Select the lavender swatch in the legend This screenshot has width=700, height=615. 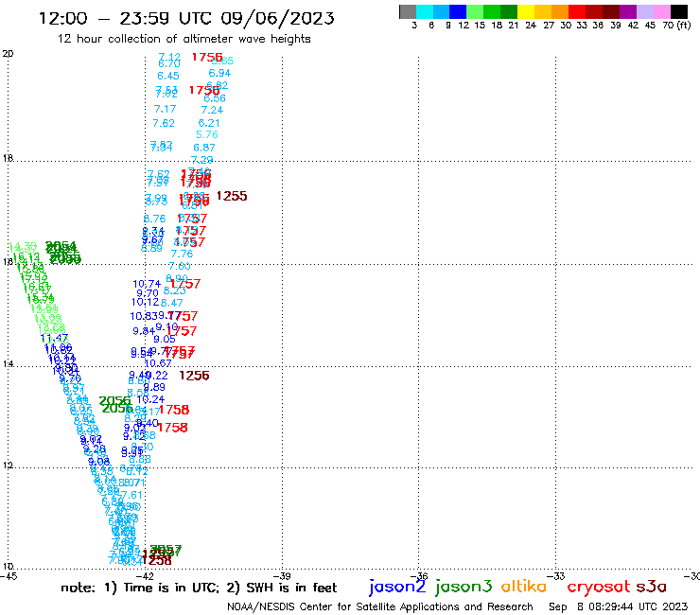(x=644, y=11)
